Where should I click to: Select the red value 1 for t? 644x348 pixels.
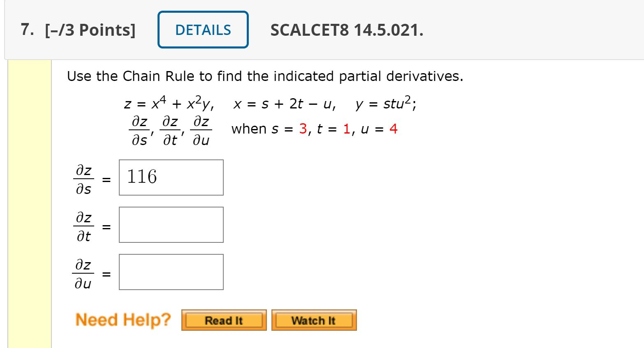tap(347, 129)
